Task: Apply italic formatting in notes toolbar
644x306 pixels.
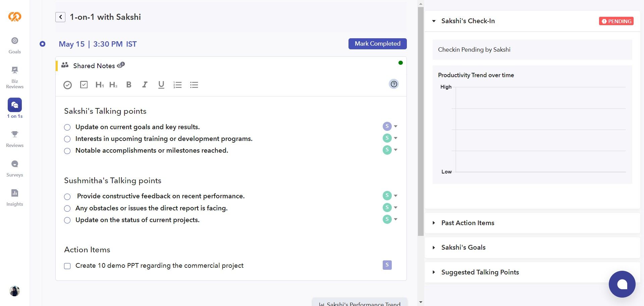Action: coord(145,85)
